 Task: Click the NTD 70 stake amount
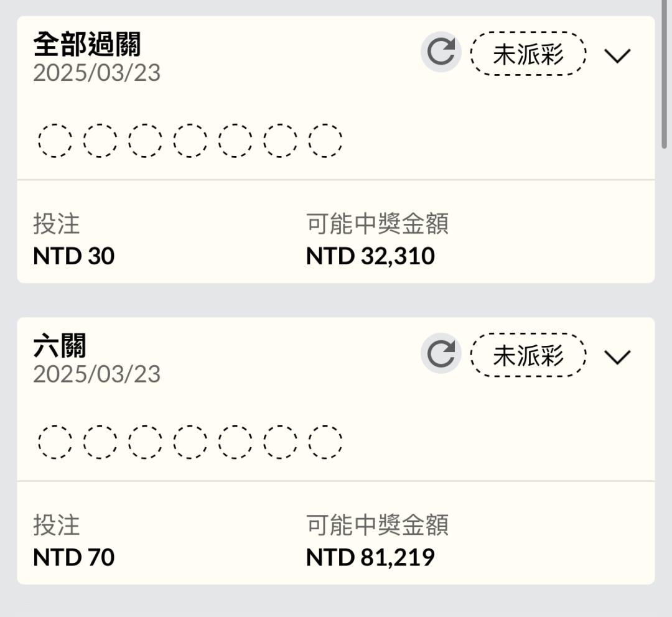pyautogui.click(x=73, y=557)
